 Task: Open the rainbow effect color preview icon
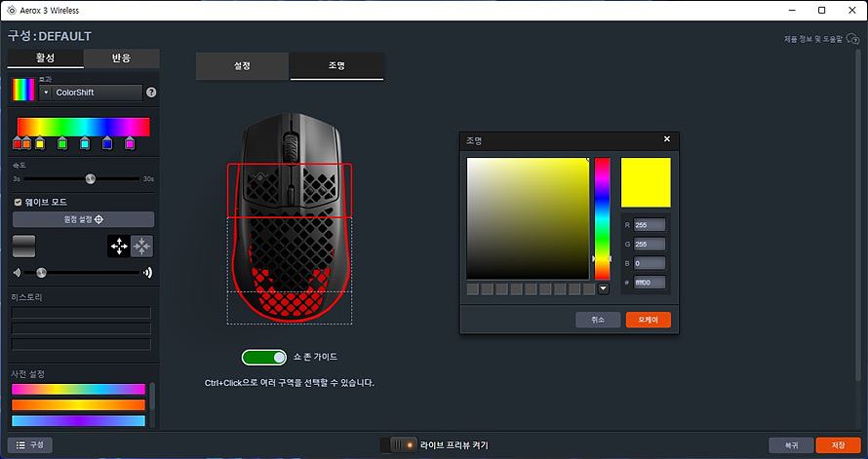(23, 89)
